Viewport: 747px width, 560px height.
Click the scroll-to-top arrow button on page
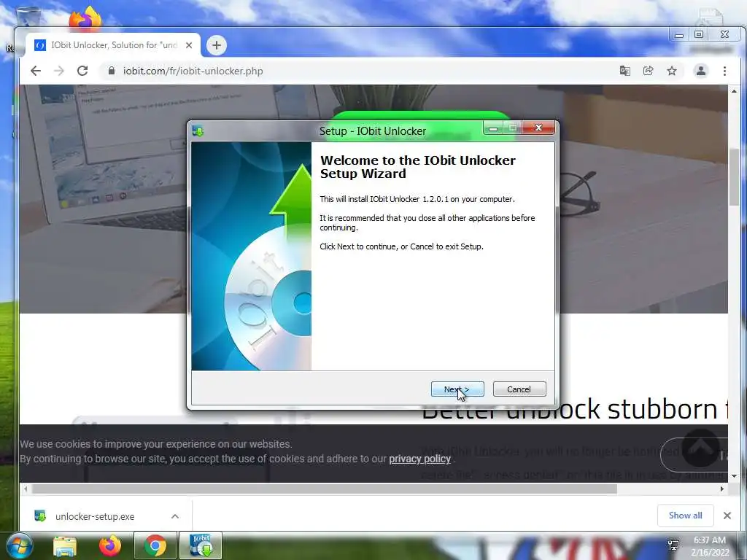700,448
